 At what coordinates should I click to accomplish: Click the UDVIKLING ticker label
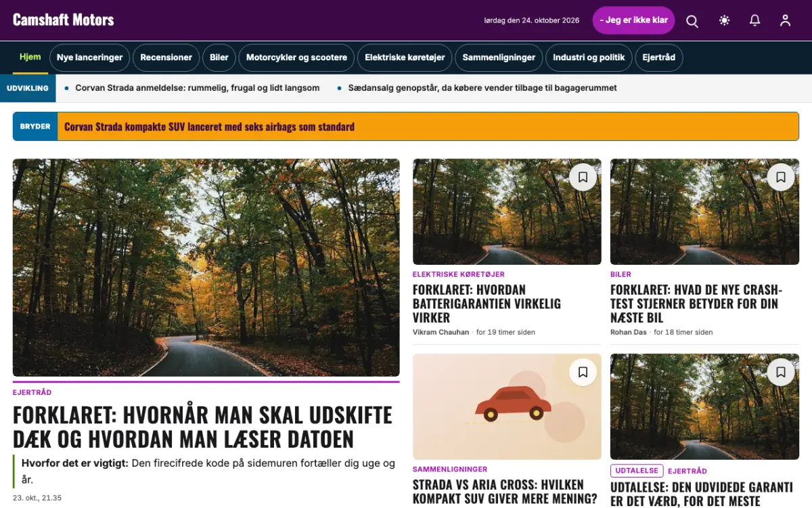click(x=28, y=88)
